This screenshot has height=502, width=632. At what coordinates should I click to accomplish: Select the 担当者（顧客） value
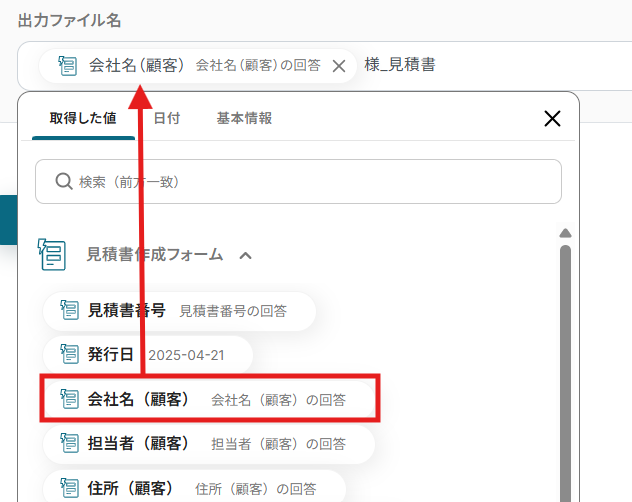point(209,444)
